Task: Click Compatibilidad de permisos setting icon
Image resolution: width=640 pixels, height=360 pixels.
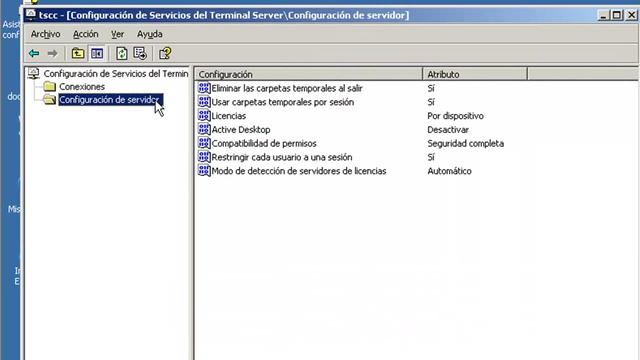Action: tap(204, 143)
